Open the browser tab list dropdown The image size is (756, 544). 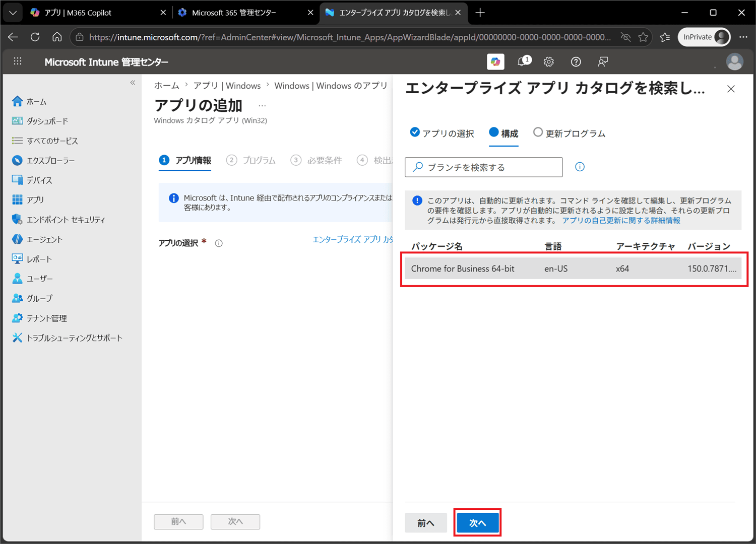[x=13, y=13]
